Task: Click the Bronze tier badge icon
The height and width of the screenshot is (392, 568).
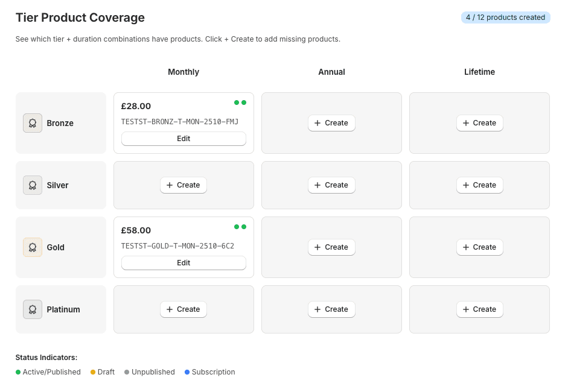Action: click(x=33, y=123)
